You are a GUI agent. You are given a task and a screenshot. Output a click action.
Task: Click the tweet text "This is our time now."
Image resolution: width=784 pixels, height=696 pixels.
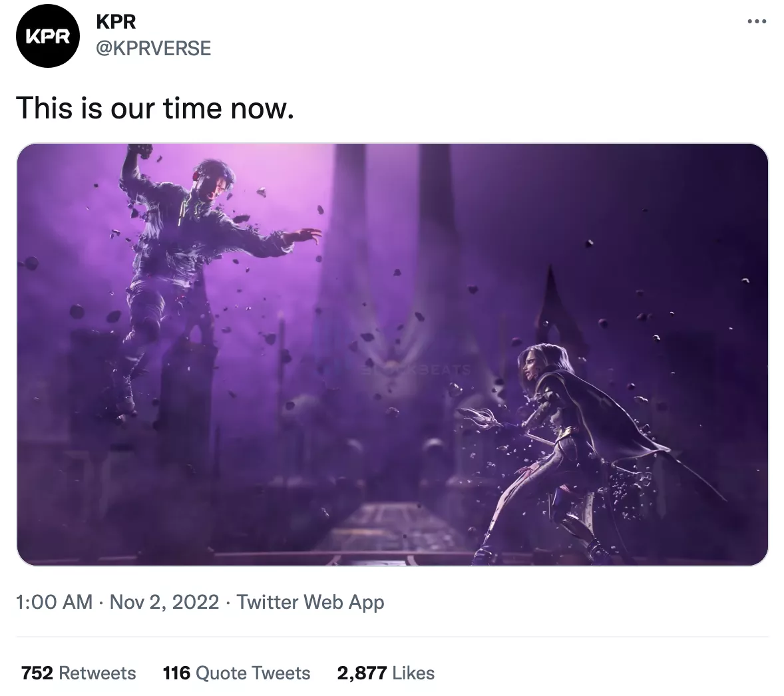pos(154,108)
